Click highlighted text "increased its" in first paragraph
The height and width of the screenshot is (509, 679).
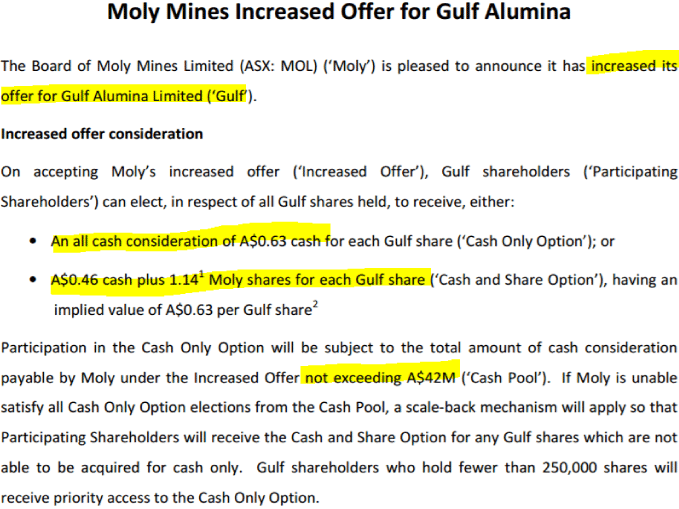[632, 67]
